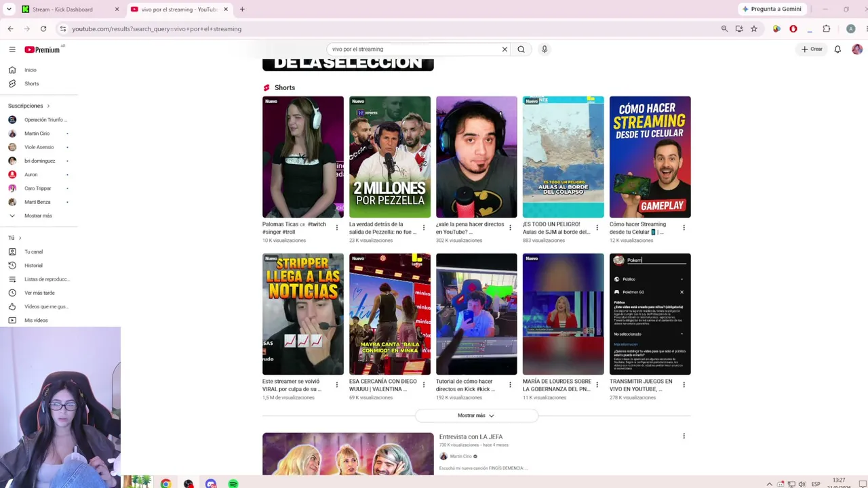Open the 'Entrevista con LA JEFA' video title
Viewport: 868px width, 488px height.
point(471,437)
